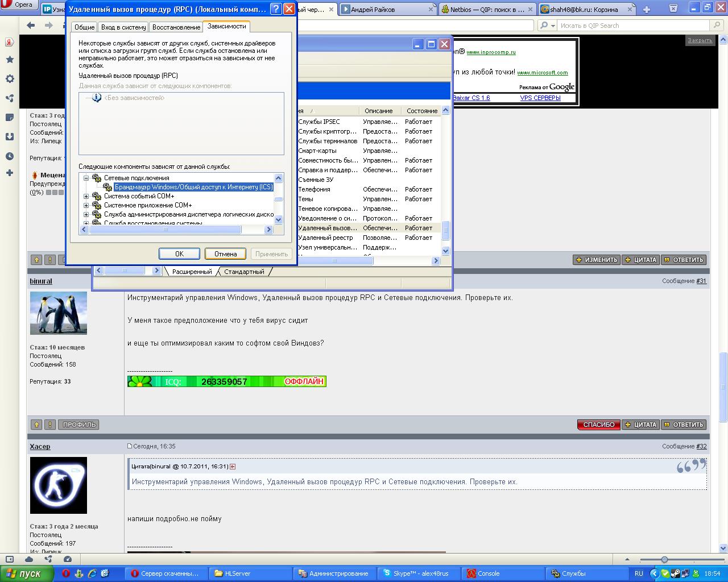Go back with Opera's back arrow
This screenshot has height=582, width=728.
[x=31, y=26]
